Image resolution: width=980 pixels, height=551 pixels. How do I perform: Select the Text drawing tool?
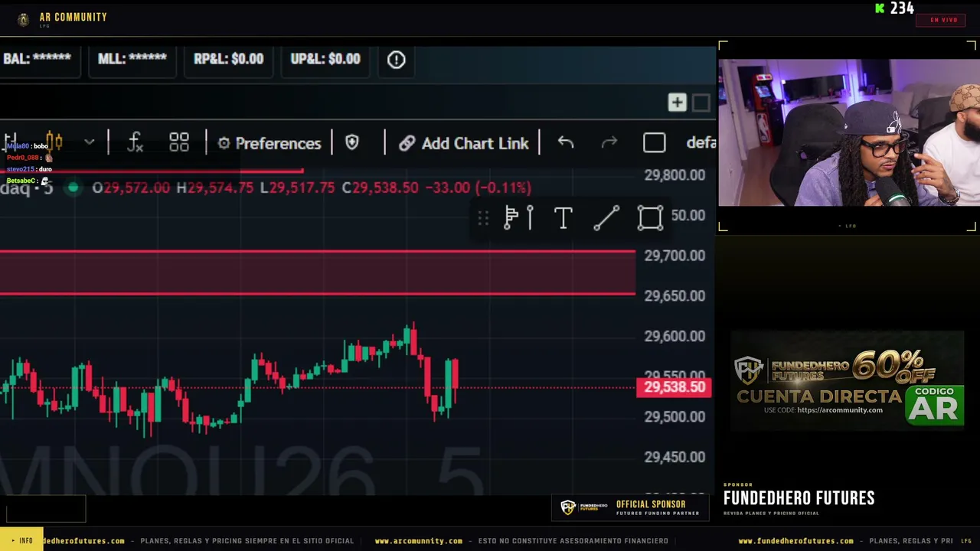[563, 218]
